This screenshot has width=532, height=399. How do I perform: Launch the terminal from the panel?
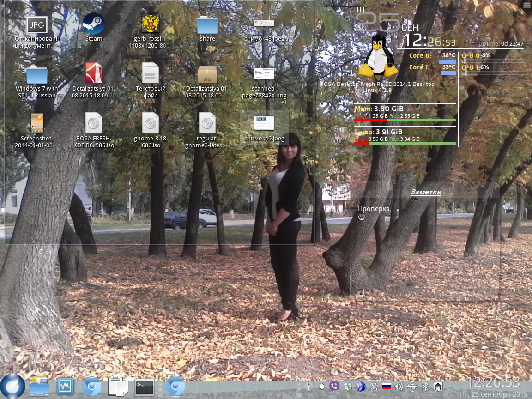[x=145, y=387]
